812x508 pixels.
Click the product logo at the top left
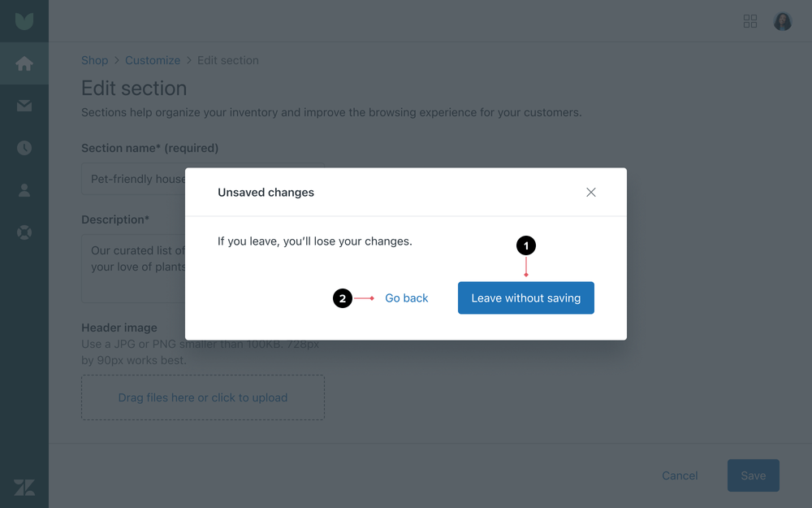(24, 20)
